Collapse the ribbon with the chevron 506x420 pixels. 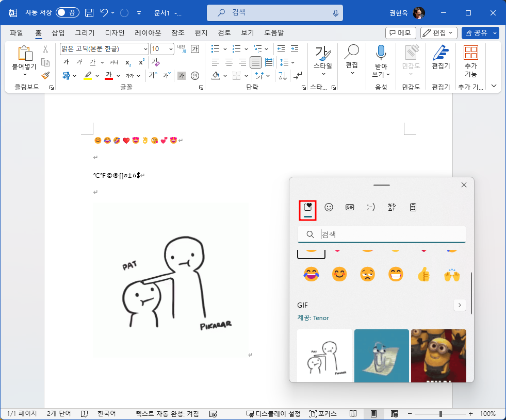point(494,86)
